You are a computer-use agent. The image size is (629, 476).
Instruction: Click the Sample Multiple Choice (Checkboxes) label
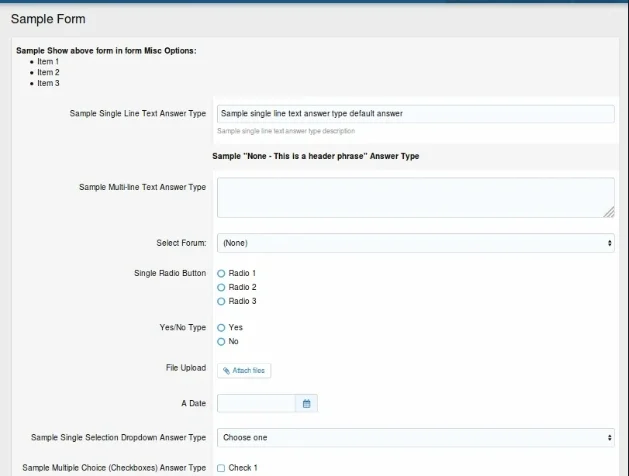[113, 467]
